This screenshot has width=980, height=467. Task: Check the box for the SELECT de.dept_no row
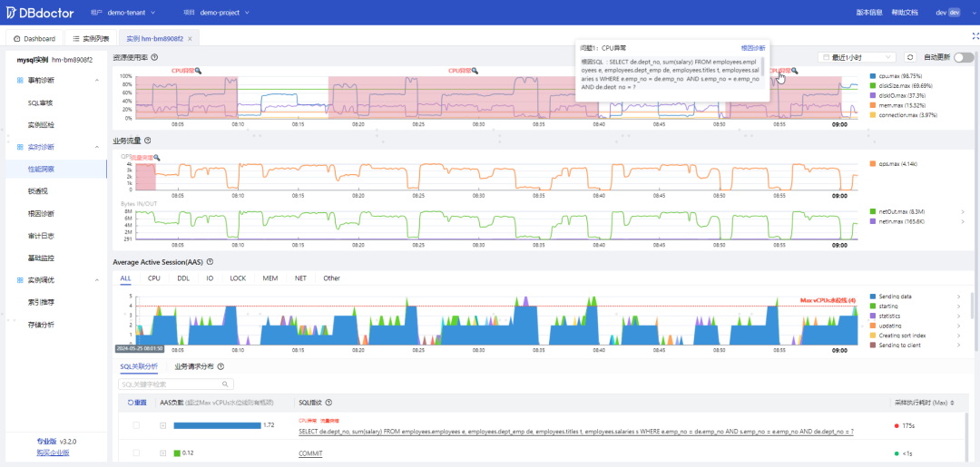[x=136, y=426]
